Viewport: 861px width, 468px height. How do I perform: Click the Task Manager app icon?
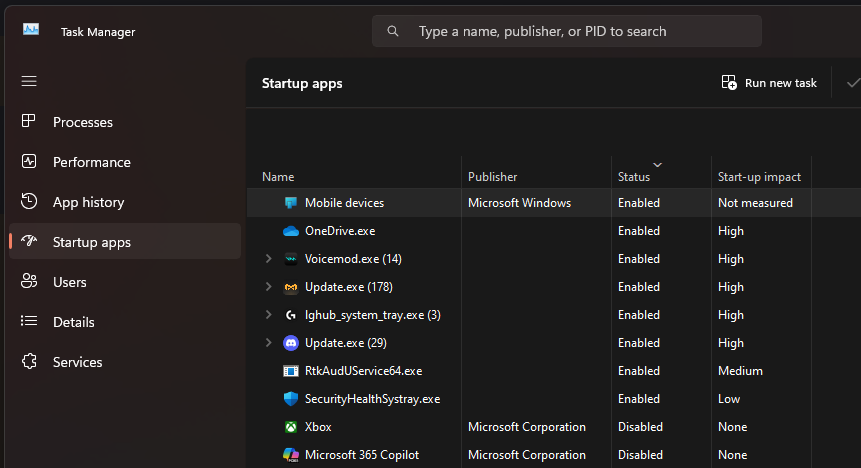click(x=31, y=31)
